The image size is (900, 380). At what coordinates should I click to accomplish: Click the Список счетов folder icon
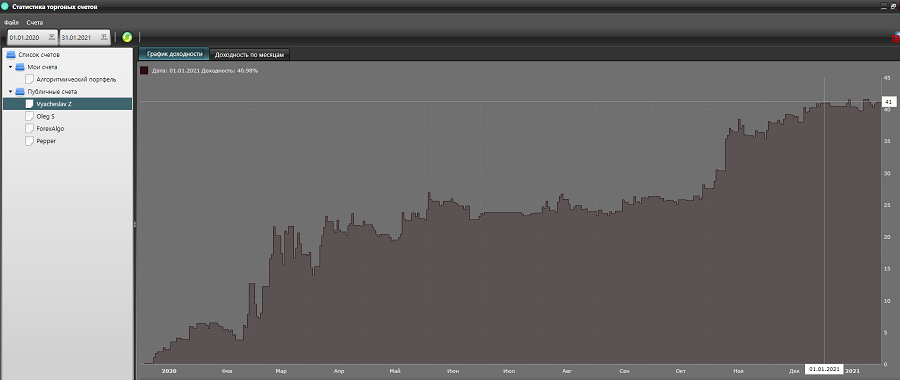[x=11, y=55]
